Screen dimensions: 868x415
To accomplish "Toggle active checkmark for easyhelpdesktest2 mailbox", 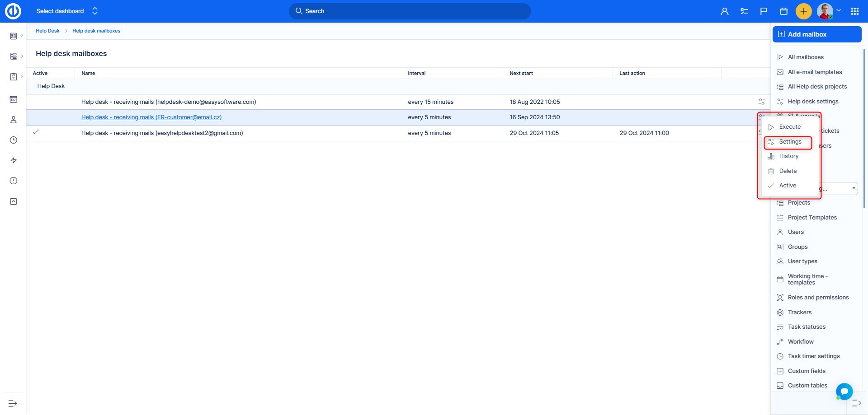I will pyautogui.click(x=36, y=132).
